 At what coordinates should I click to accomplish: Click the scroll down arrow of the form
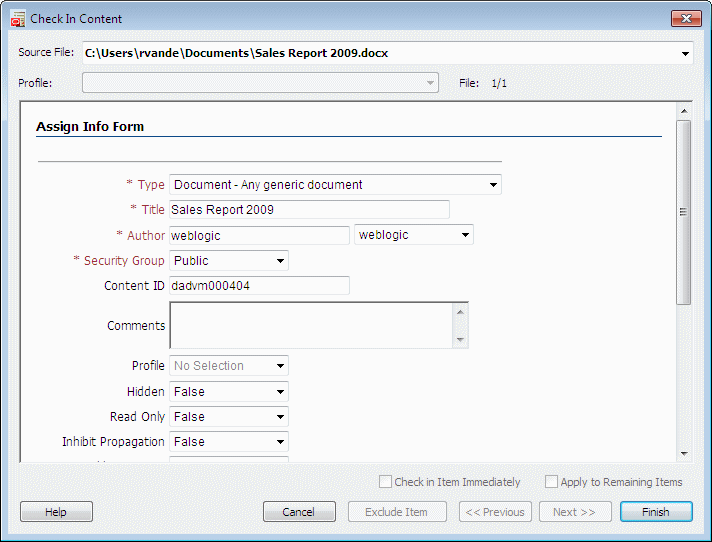[x=684, y=453]
